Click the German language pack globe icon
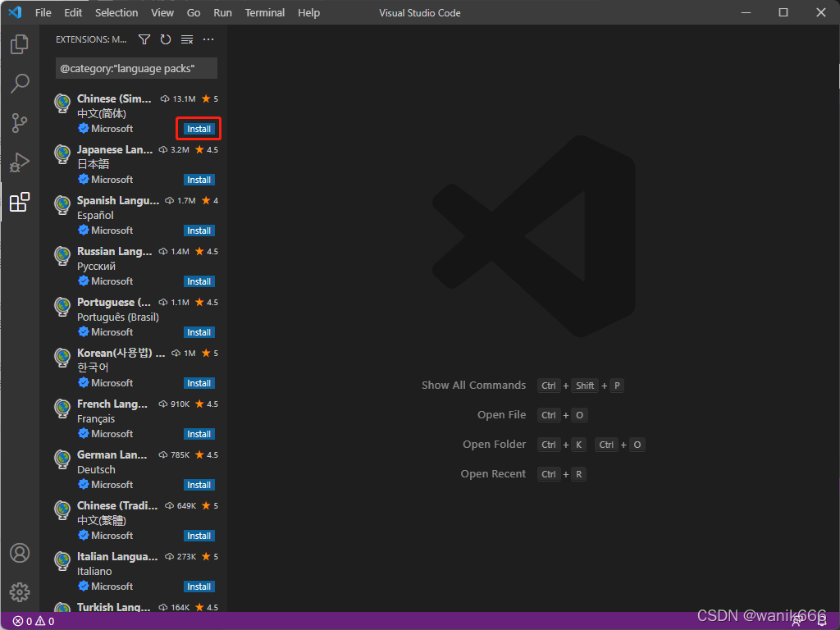 [62, 459]
